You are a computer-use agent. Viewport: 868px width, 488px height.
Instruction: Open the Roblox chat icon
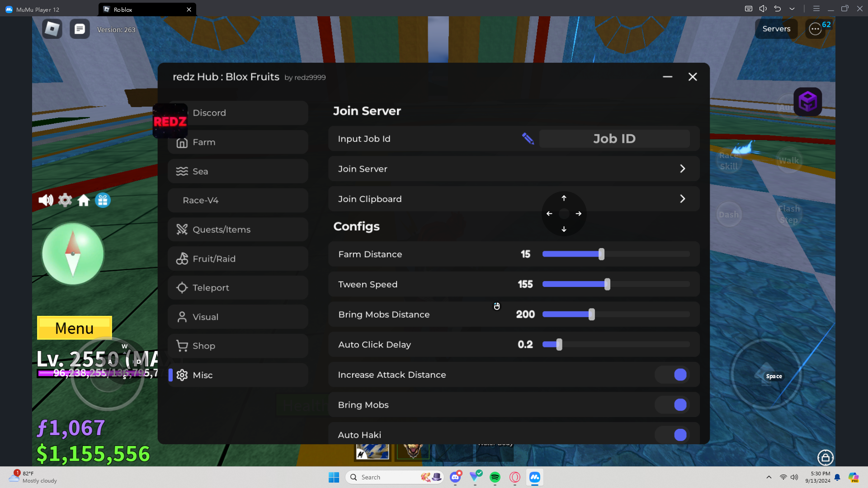(80, 29)
